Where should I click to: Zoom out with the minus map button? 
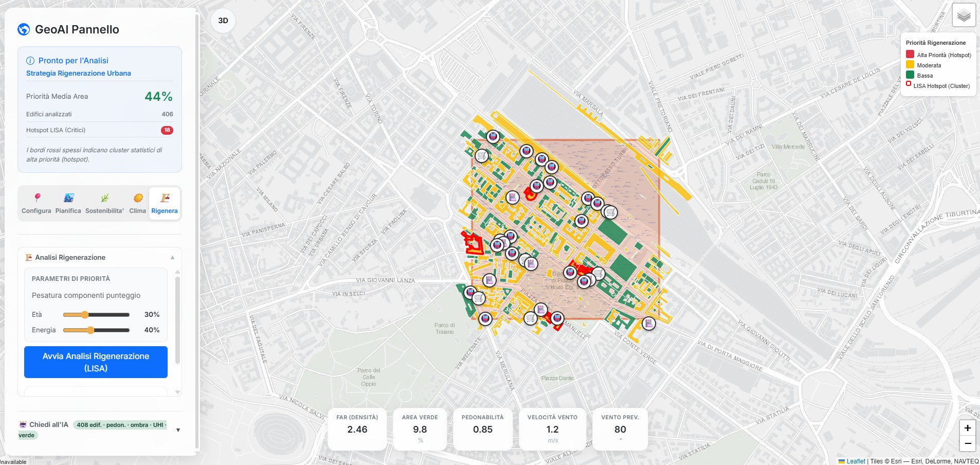click(x=967, y=443)
